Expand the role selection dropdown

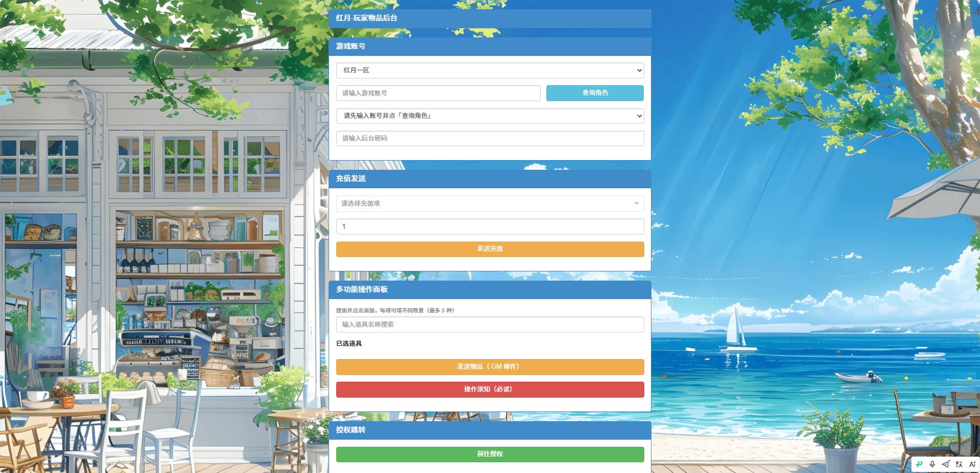click(490, 116)
